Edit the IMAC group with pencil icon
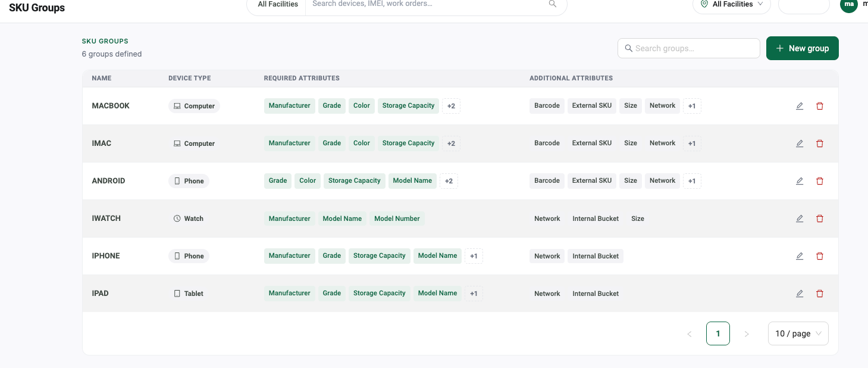This screenshot has height=368, width=868. click(800, 144)
